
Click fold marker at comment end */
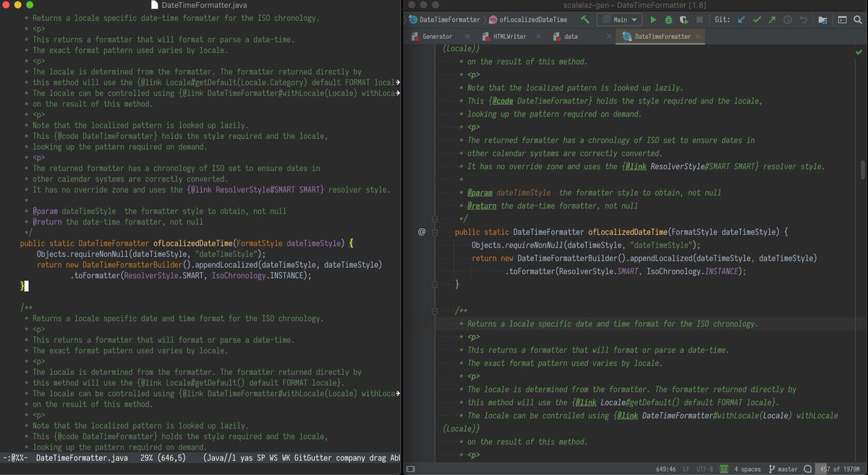tap(435, 217)
